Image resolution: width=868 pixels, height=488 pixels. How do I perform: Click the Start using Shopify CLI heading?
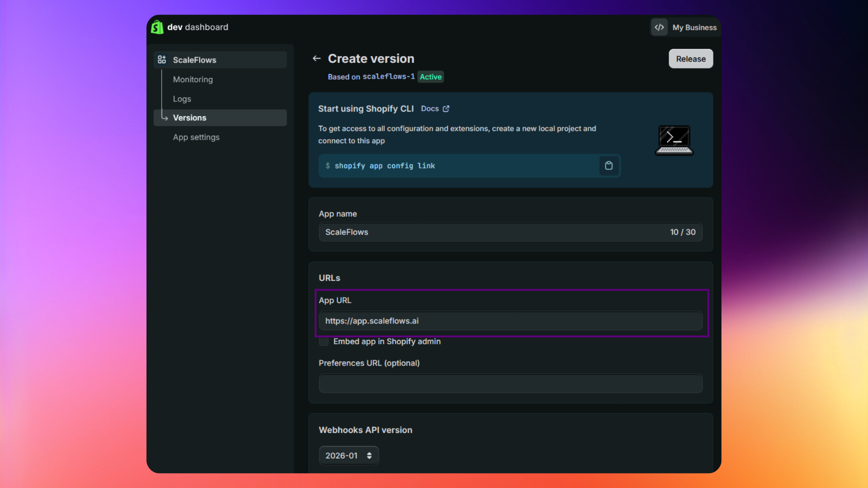(366, 109)
